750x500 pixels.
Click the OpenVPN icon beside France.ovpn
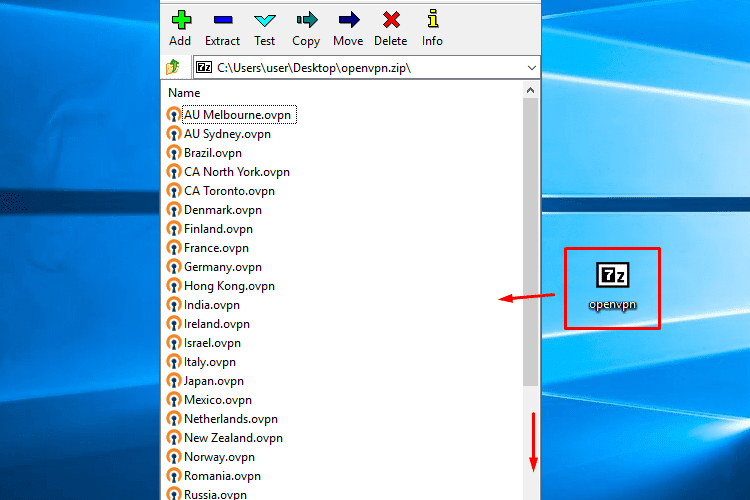pyautogui.click(x=174, y=248)
